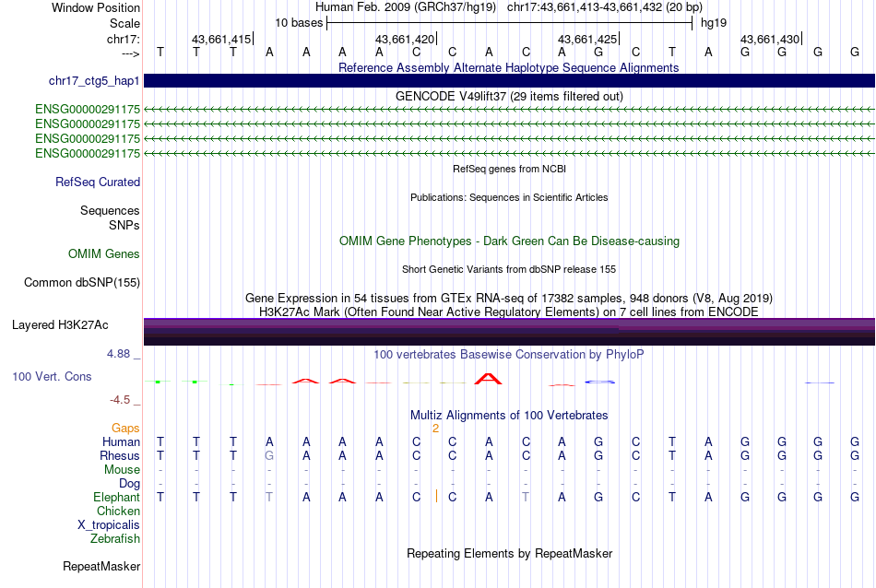Click the OMIM Genes label
Image resolution: width=876 pixels, height=588 pixels.
pyautogui.click(x=104, y=253)
